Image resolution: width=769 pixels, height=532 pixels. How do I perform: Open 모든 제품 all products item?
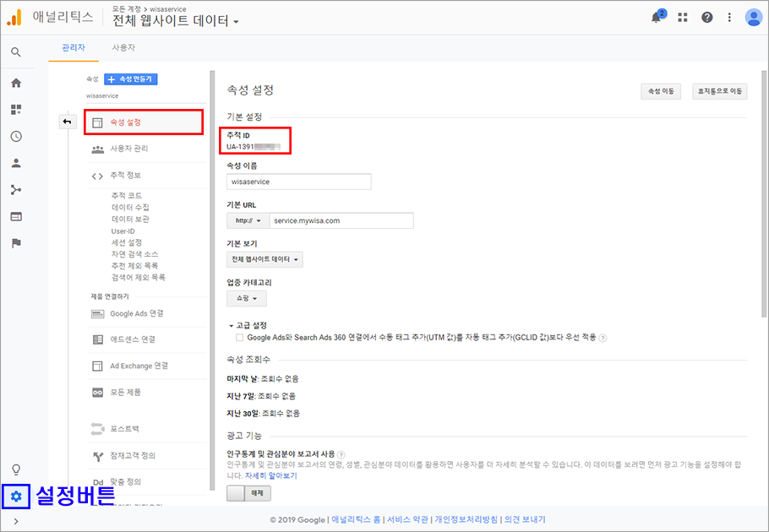146,393
